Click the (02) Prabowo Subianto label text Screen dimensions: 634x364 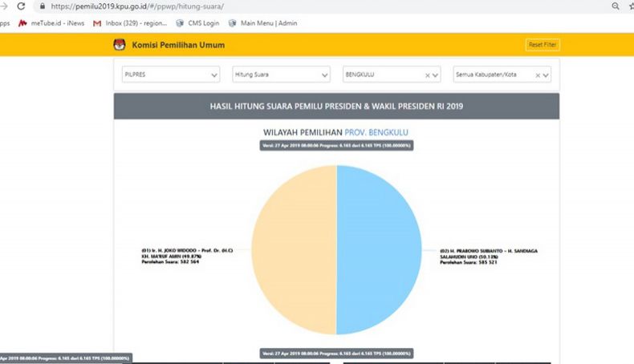pos(489,257)
